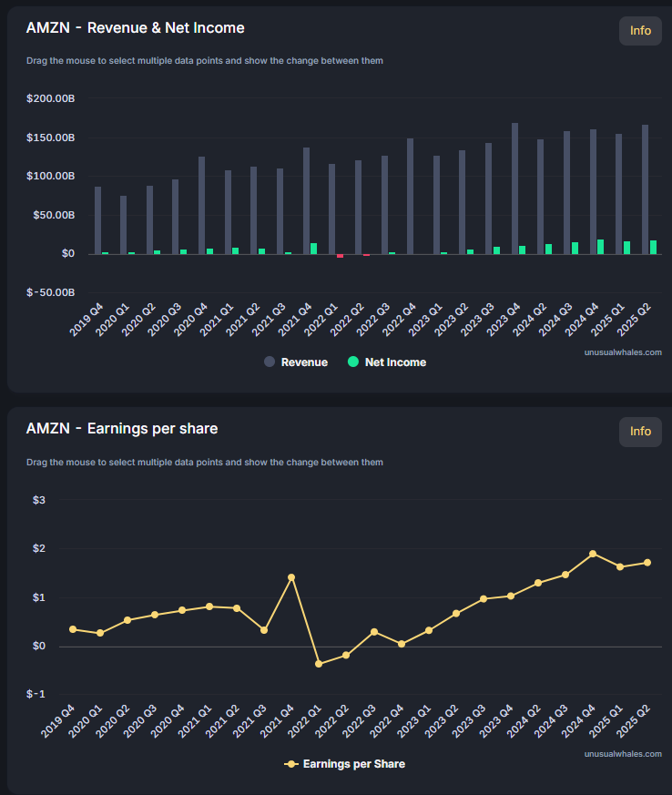This screenshot has height=795, width=672.
Task: Hide the Earnings per Share line series
Action: [345, 764]
